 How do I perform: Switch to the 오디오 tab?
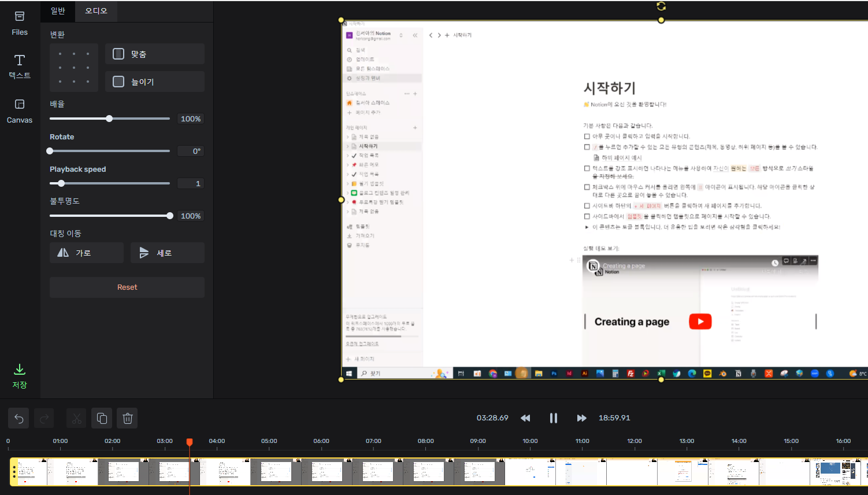(x=96, y=10)
